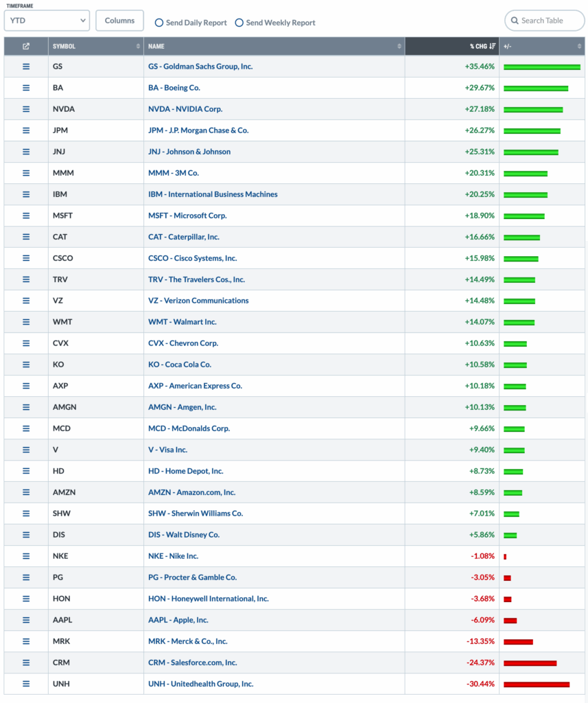The image size is (588, 703).
Task: Click the magnifier icon in Search Table
Action: [x=515, y=21]
